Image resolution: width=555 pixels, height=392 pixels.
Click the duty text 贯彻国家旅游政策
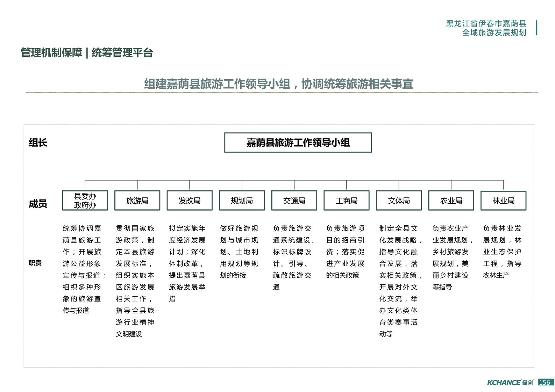(135, 234)
